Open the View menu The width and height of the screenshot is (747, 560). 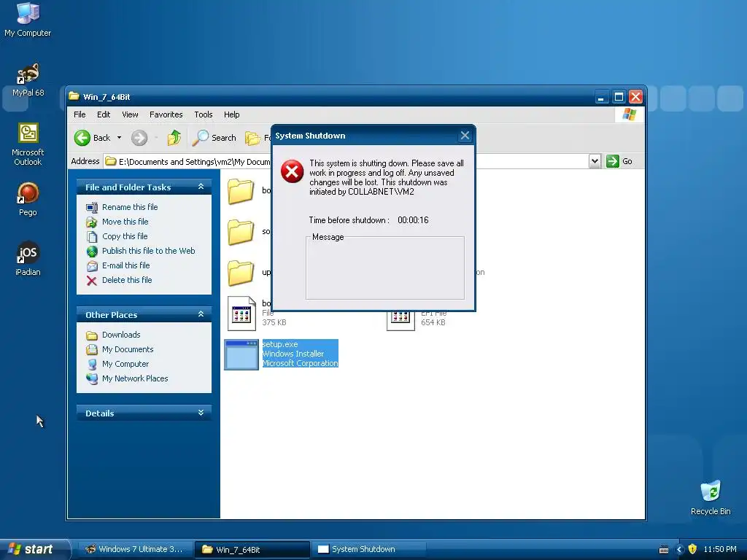point(130,114)
